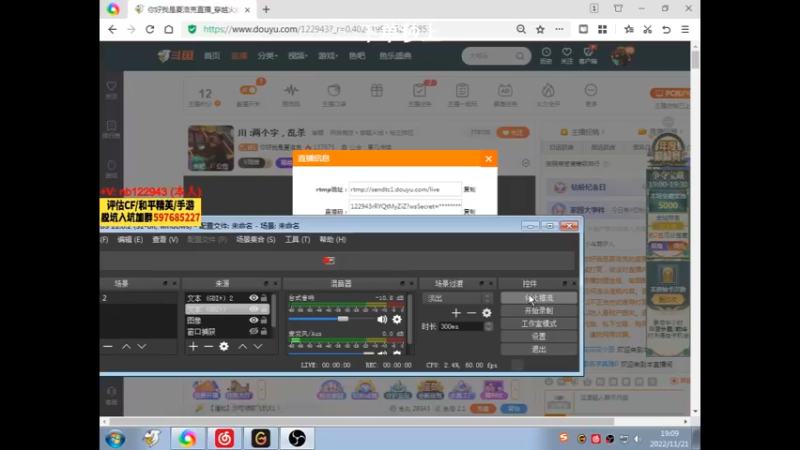800x450 pixels.
Task: Open the 场景集合(S) menu in OBS
Action: pos(255,239)
